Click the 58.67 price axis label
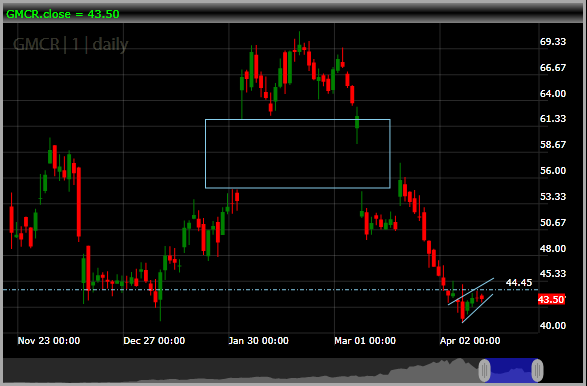This screenshot has height=386, width=587. (x=553, y=145)
